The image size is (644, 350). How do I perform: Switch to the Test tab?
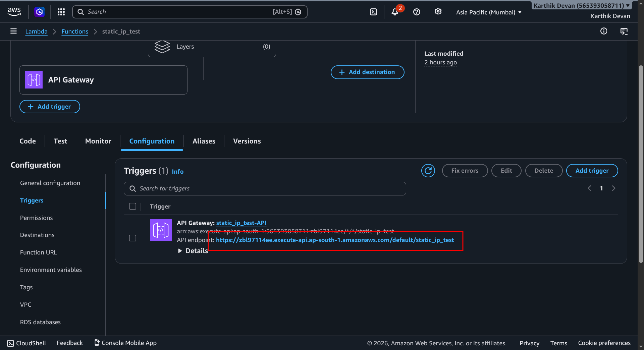60,141
